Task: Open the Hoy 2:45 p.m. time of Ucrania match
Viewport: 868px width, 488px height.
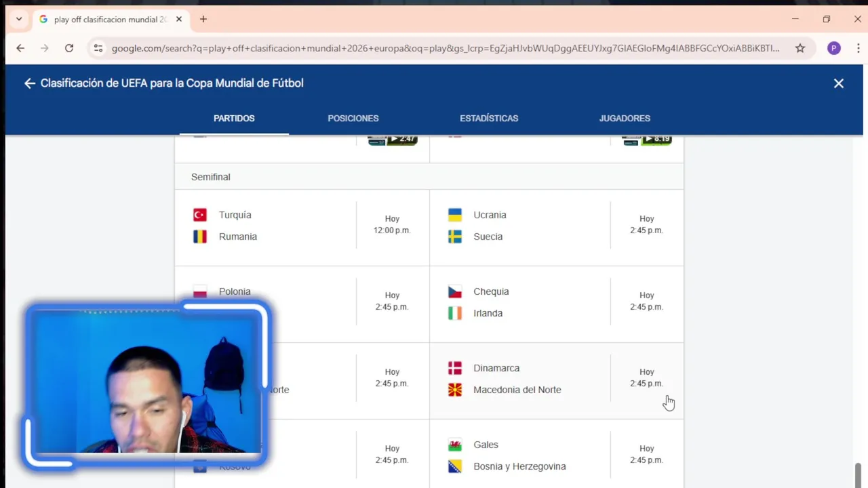Action: pyautogui.click(x=647, y=224)
